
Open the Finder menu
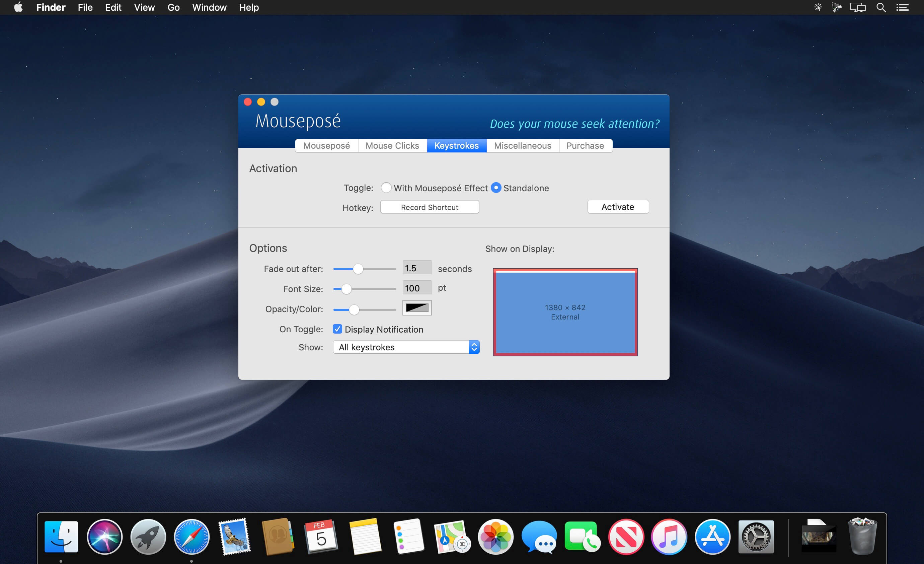[x=51, y=7]
